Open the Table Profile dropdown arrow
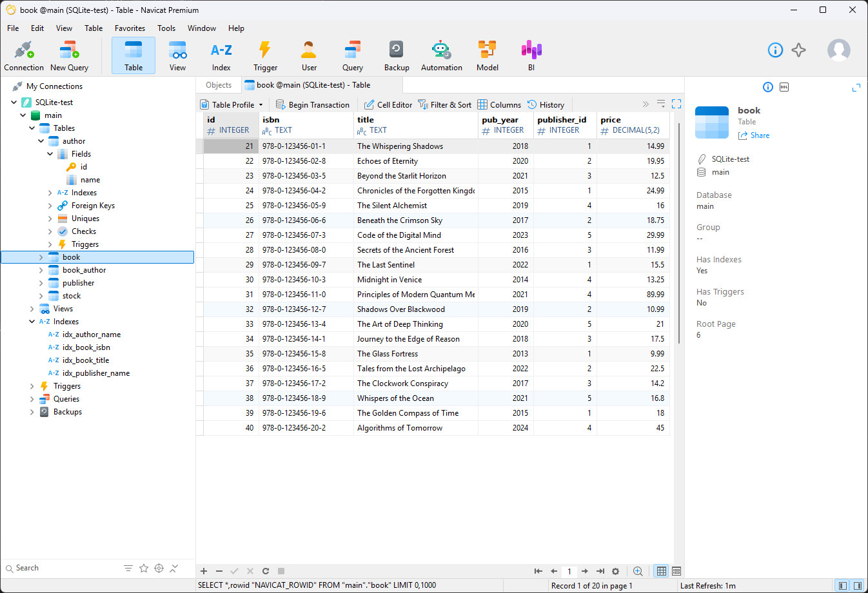The width and height of the screenshot is (868, 593). [261, 105]
